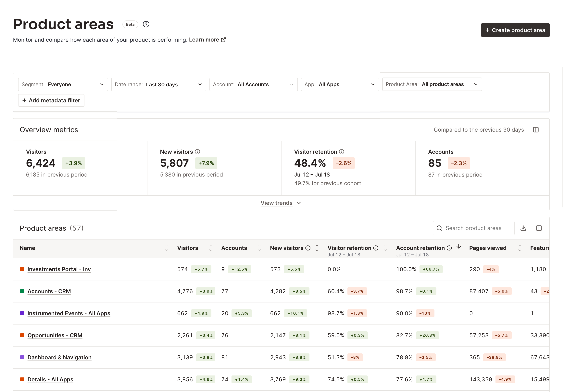The image size is (563, 392).
Task: Toggle sort on Pages viewed column
Action: click(520, 248)
